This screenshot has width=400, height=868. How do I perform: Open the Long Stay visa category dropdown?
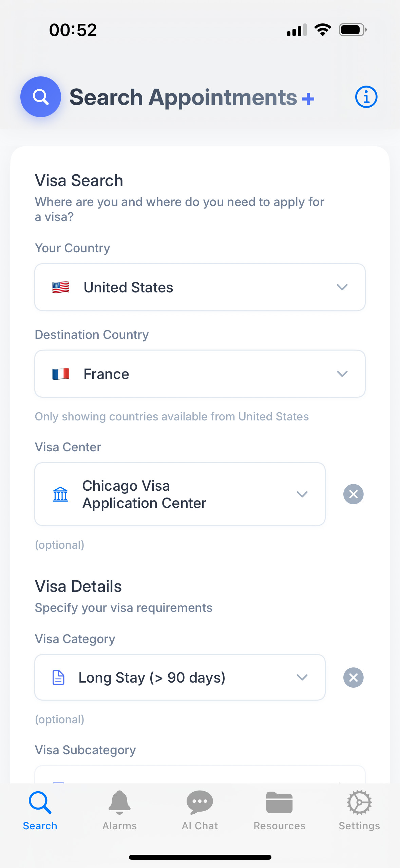[x=180, y=677]
